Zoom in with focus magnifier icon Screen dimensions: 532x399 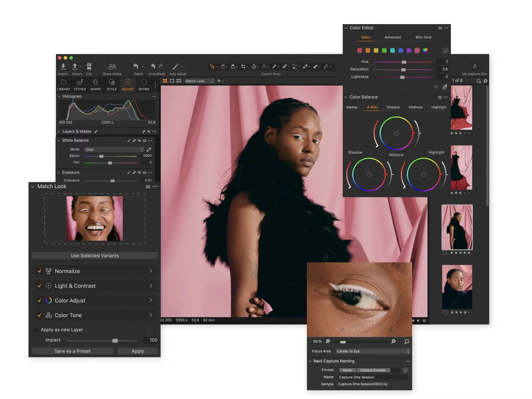(x=394, y=341)
